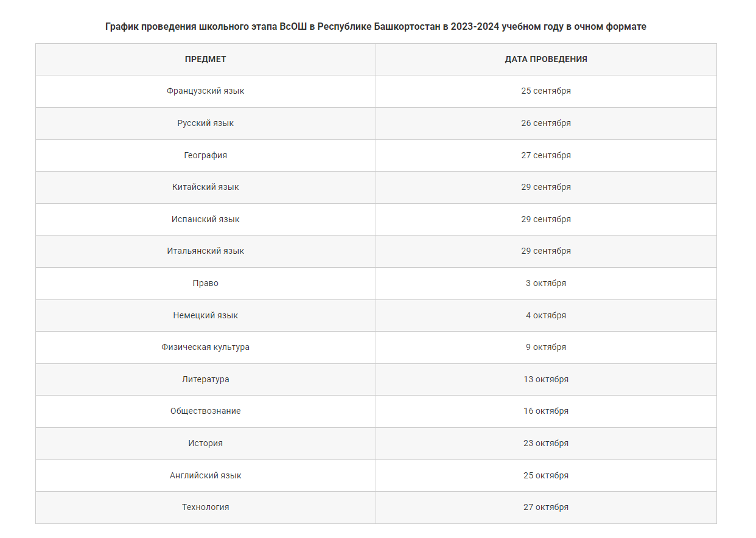Select the Итальянский язык cell

[206, 251]
